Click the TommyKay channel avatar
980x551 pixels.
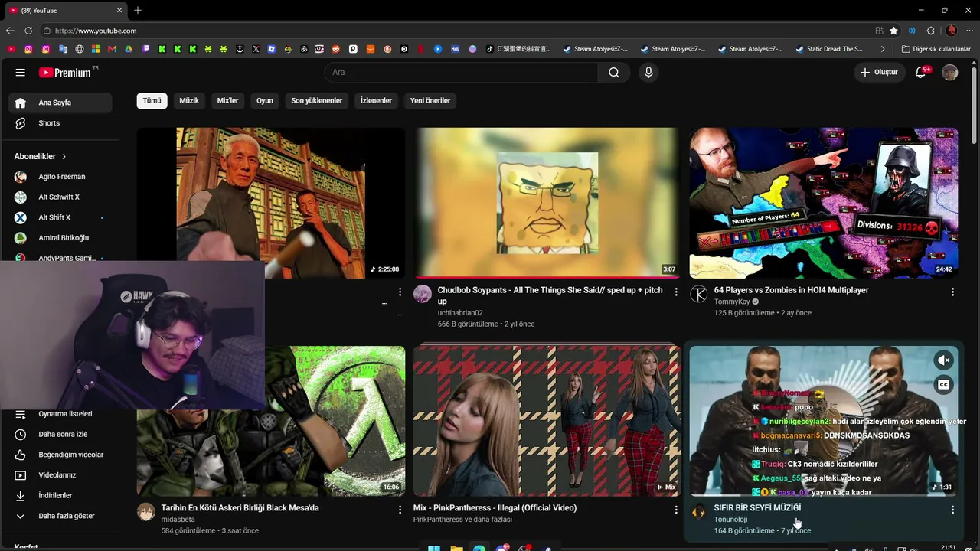(698, 295)
